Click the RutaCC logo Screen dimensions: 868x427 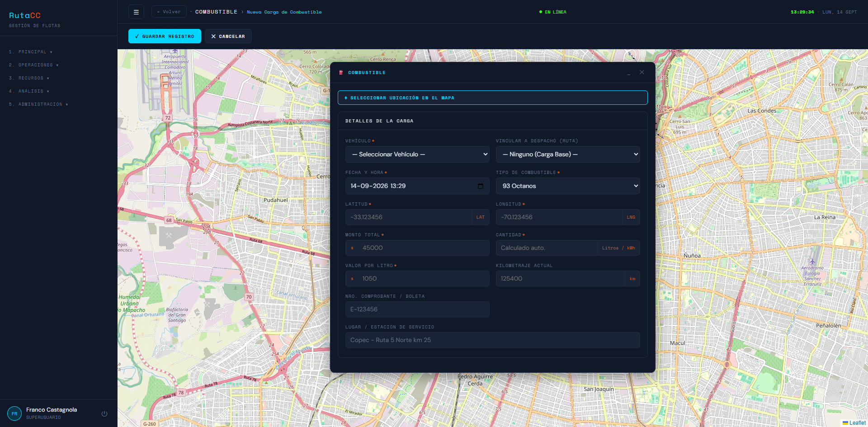tap(25, 15)
